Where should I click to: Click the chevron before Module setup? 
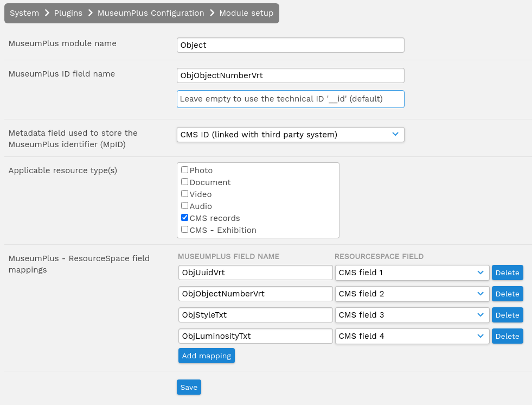pyautogui.click(x=212, y=13)
